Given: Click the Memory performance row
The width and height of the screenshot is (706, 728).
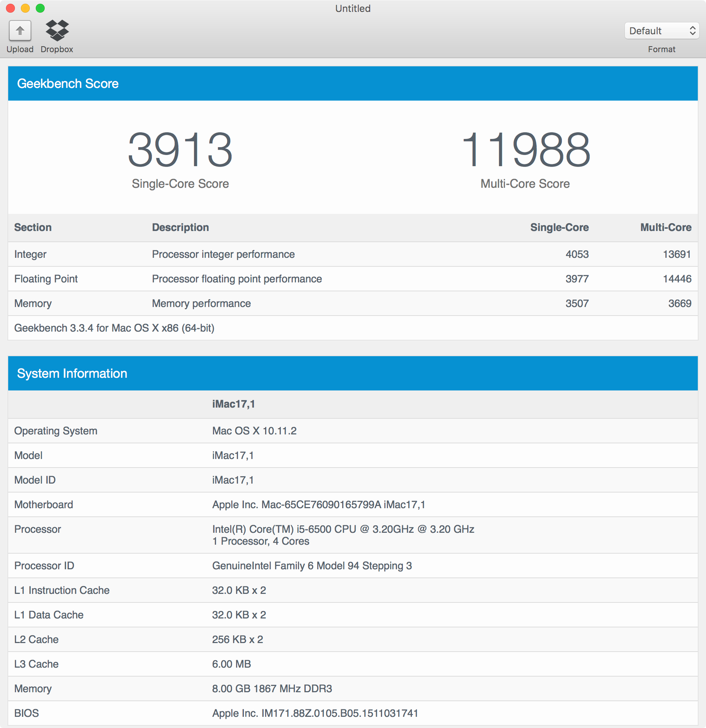Looking at the screenshot, I should pos(353,303).
